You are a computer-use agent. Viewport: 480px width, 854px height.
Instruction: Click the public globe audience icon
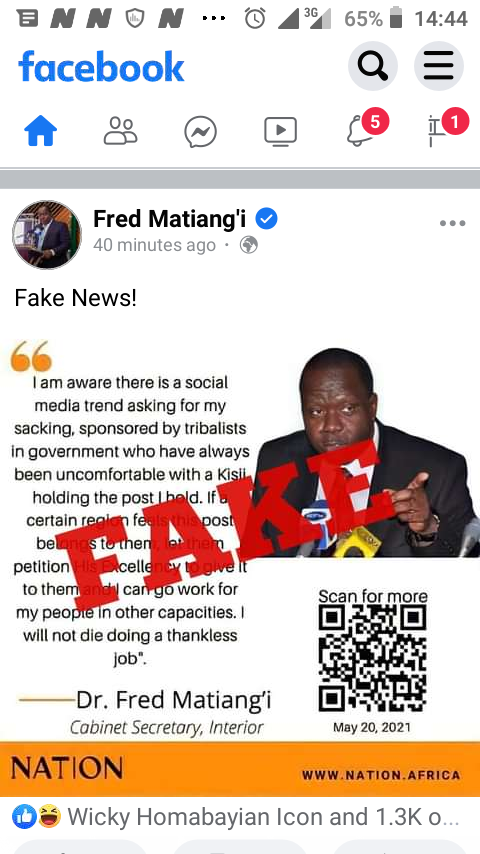coord(249,245)
